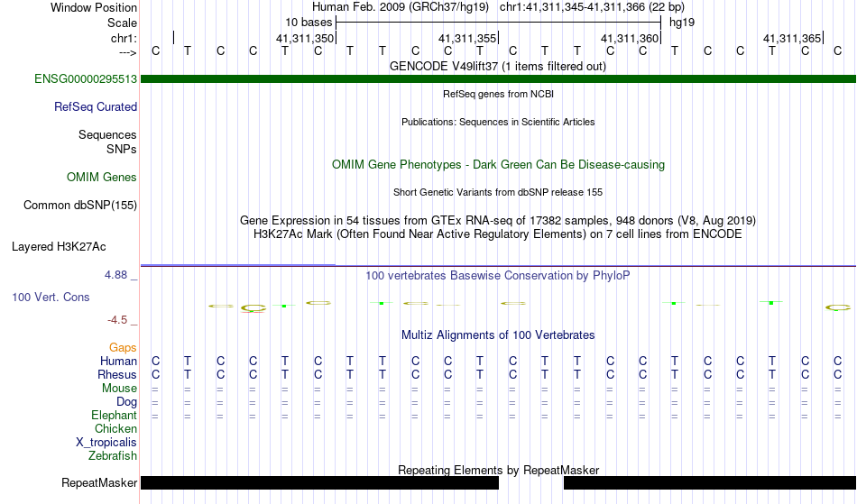Click Short Genetic Variants from dbSNP title
The width and height of the screenshot is (857, 504).
[x=498, y=192]
